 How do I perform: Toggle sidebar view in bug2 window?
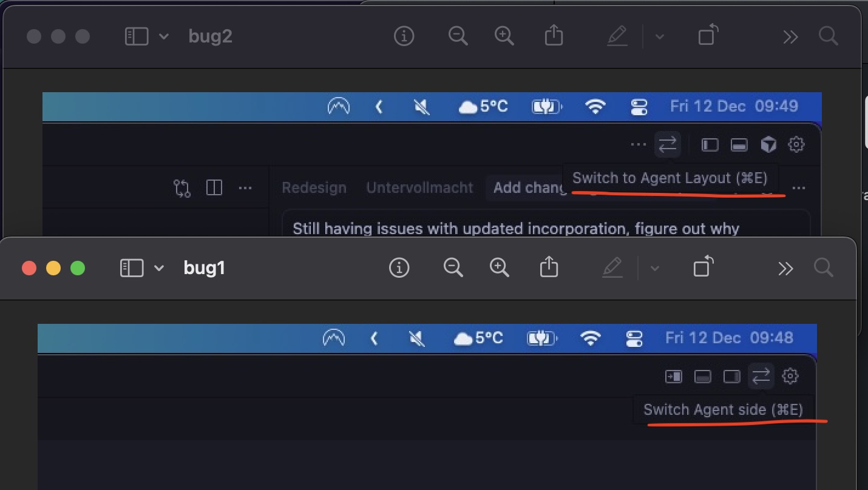click(x=137, y=36)
